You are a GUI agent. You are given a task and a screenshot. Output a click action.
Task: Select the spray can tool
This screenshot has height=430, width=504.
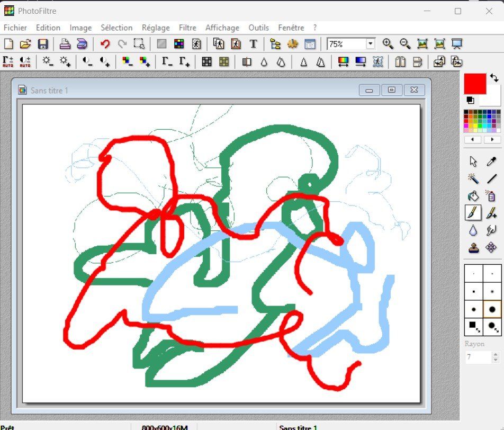point(491,195)
